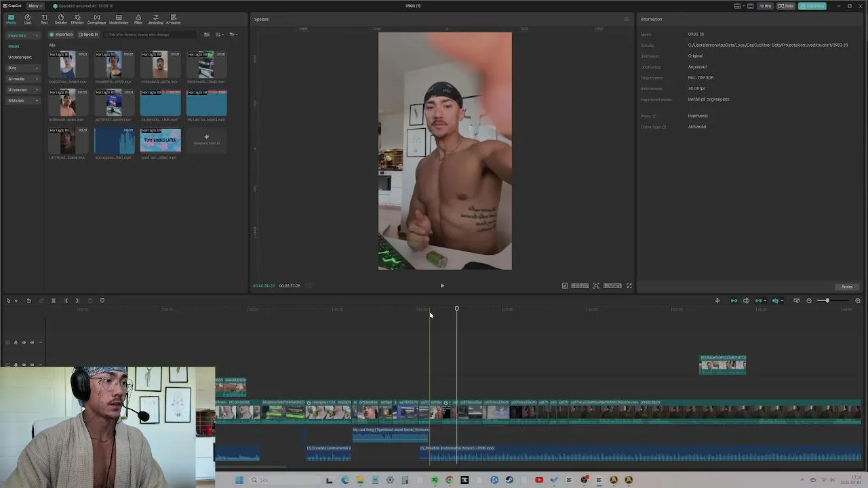
Task: Open the Dekaler stickers tab
Action: click(61, 19)
